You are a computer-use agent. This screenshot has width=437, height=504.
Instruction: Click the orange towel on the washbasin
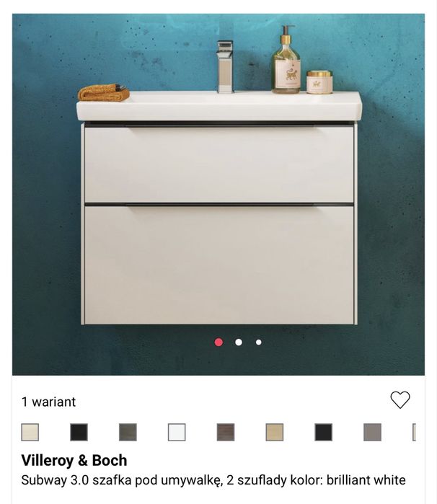(x=104, y=92)
